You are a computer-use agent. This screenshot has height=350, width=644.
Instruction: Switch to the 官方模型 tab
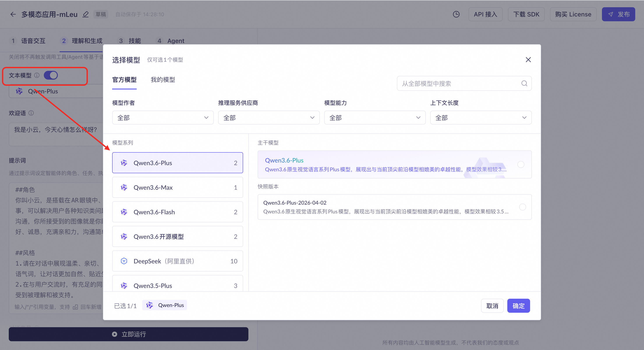[x=124, y=80]
